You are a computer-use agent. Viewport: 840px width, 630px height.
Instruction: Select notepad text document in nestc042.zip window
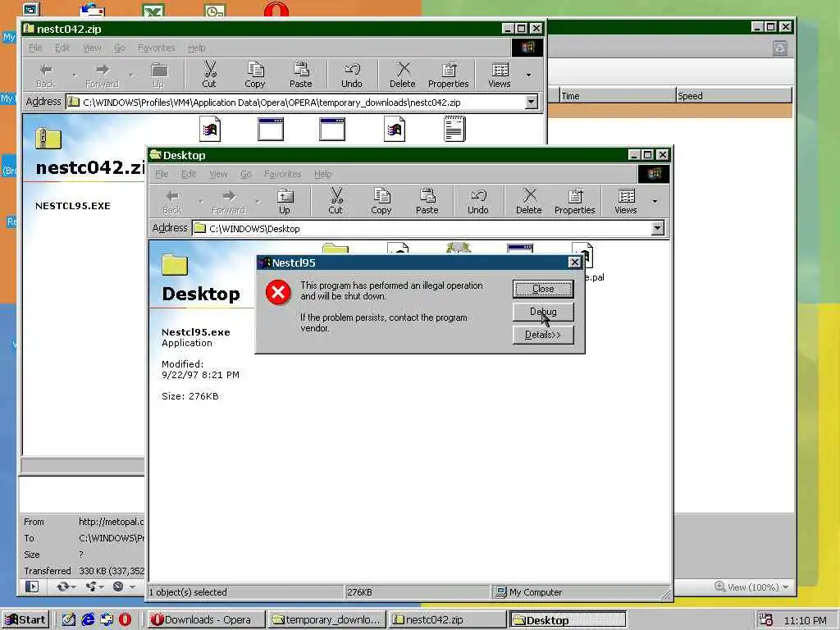[x=454, y=129]
